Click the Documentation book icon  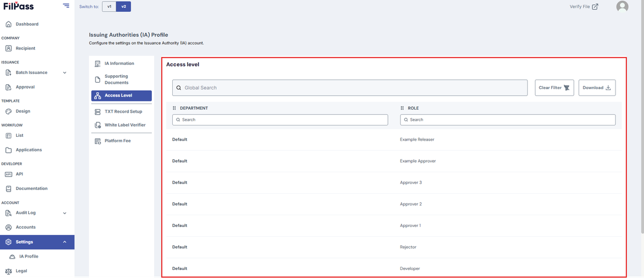click(x=9, y=188)
